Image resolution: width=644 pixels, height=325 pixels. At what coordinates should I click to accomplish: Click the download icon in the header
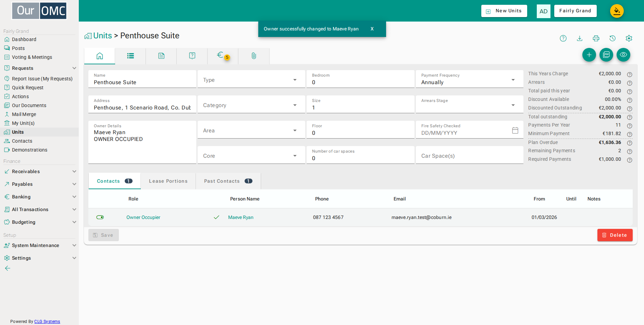coord(580,38)
